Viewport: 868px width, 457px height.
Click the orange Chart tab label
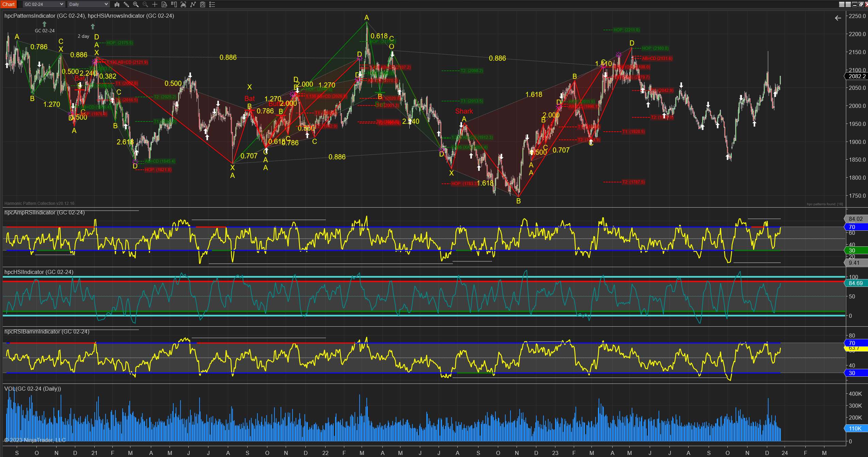(x=8, y=4)
